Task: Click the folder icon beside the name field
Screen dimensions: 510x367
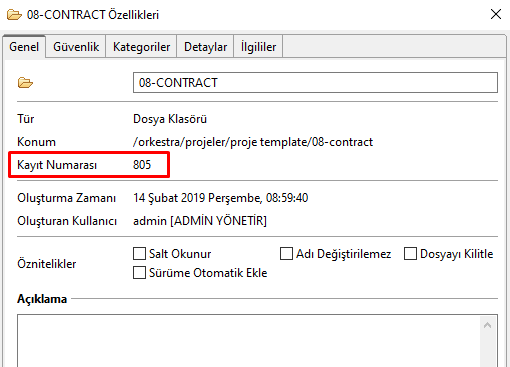Action: click(25, 83)
